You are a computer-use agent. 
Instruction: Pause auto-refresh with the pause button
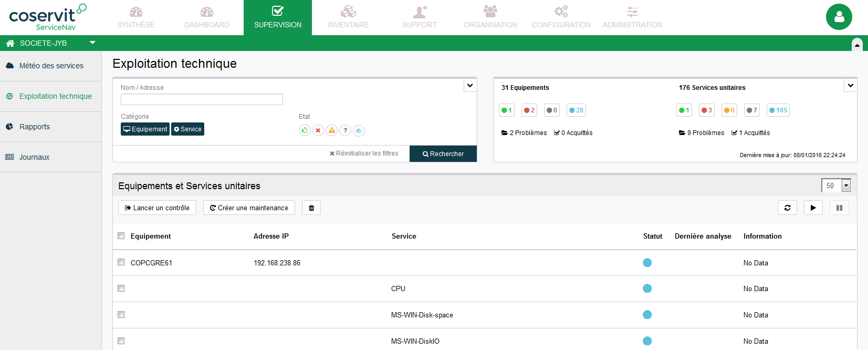pyautogui.click(x=839, y=208)
